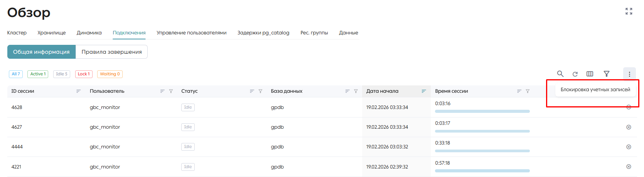Terminate session 4444 with the cancel icon
The image size is (644, 177).
[629, 147]
